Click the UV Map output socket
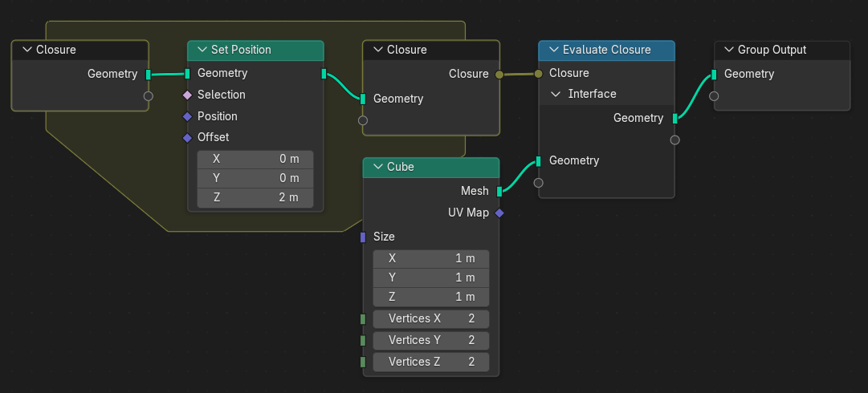Image resolution: width=868 pixels, height=393 pixels. click(499, 213)
